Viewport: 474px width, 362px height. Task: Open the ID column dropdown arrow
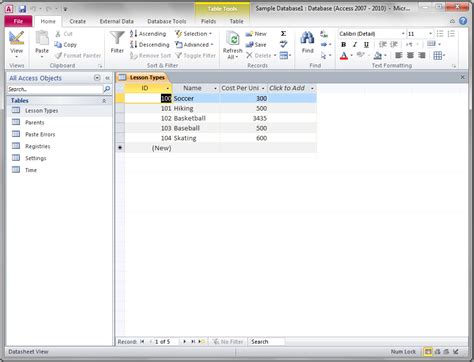pyautogui.click(x=168, y=88)
